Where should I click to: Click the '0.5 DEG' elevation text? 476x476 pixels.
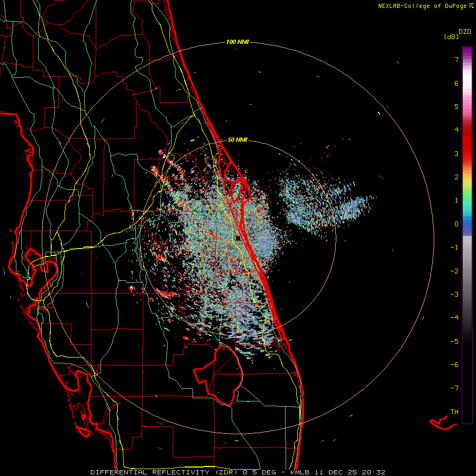(260, 472)
